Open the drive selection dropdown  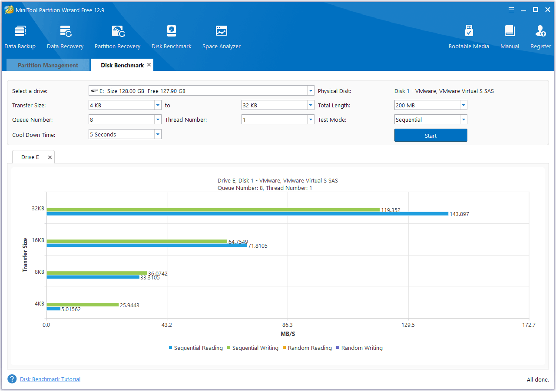point(310,90)
